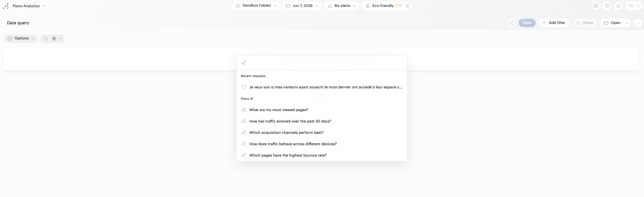Click the Piano Analytics logo icon

click(6, 6)
